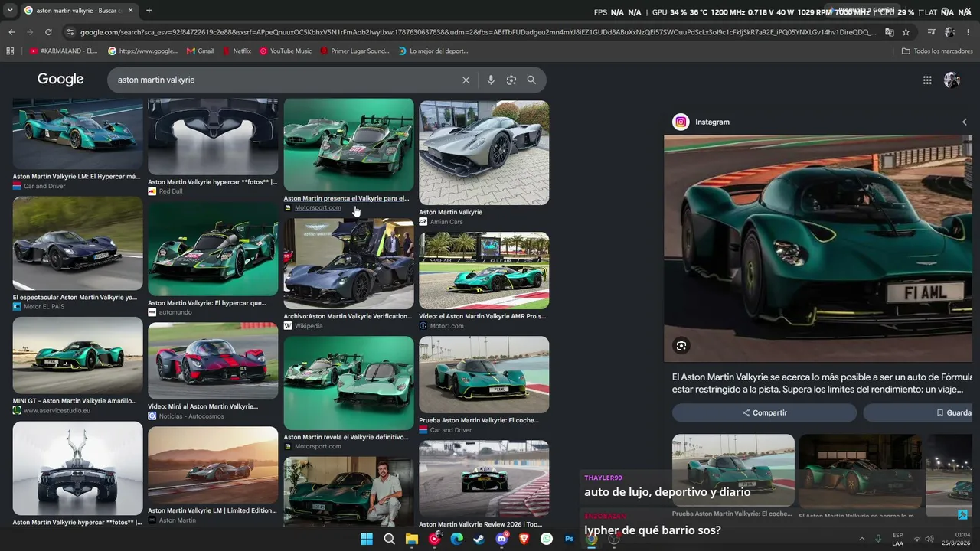Open File Explorer from the taskbar

click(412, 539)
